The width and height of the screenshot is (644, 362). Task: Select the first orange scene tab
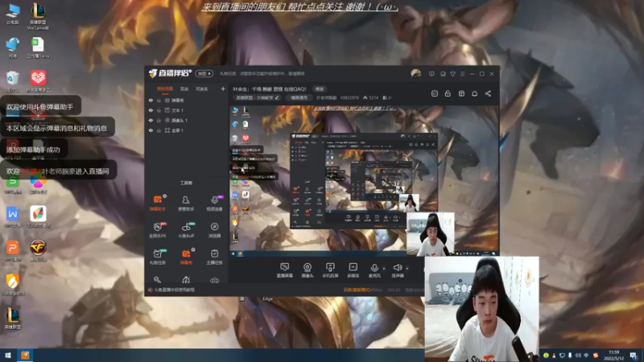(165, 88)
